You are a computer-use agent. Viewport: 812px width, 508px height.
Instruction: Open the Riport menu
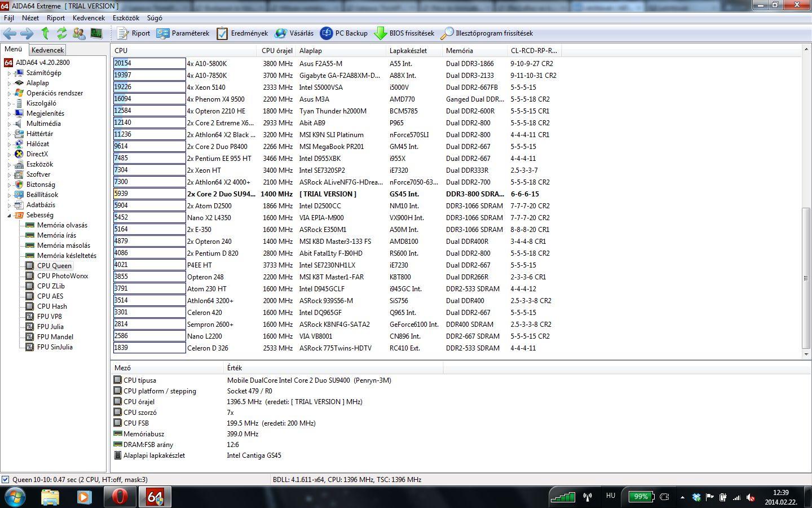(56, 18)
